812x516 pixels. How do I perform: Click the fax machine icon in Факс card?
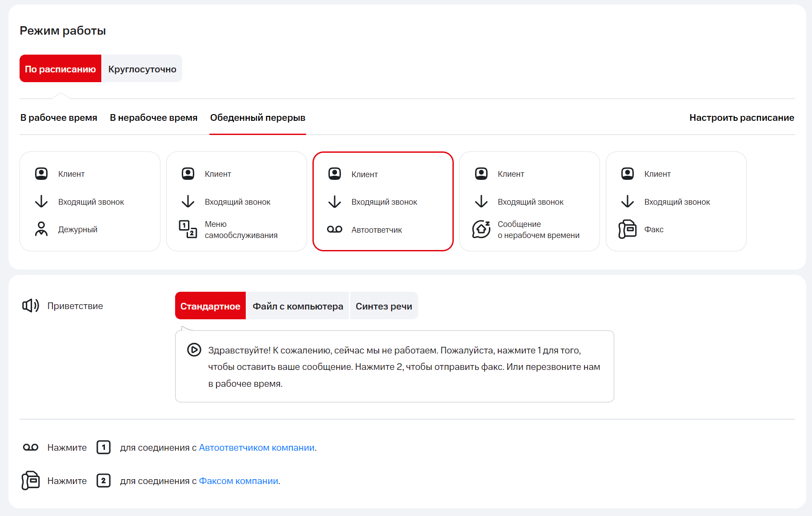[627, 229]
